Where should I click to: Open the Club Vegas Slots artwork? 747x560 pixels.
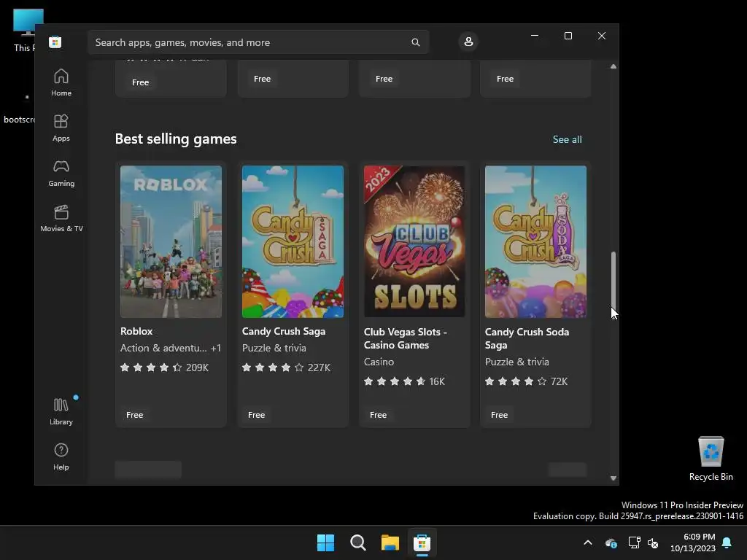click(414, 241)
